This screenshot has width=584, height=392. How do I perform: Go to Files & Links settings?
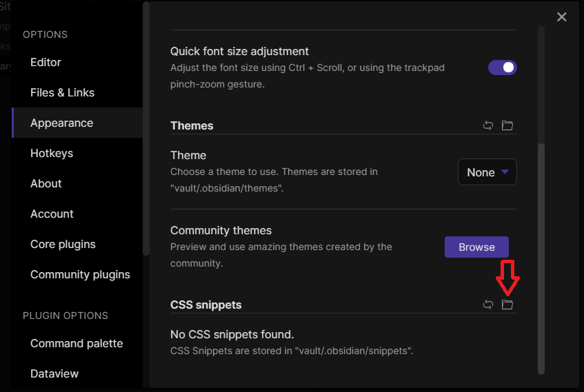point(62,92)
